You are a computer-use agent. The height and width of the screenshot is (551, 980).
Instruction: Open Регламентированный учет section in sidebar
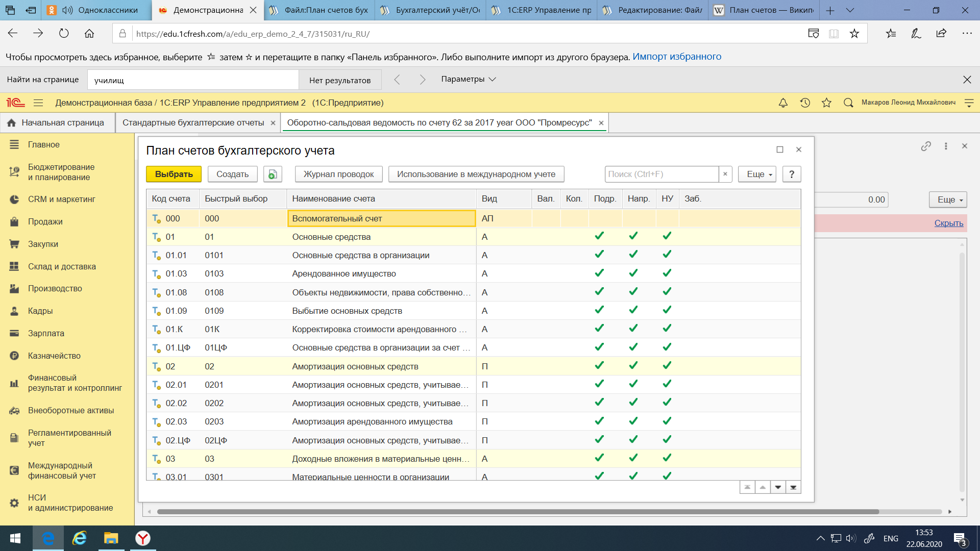[69, 438]
